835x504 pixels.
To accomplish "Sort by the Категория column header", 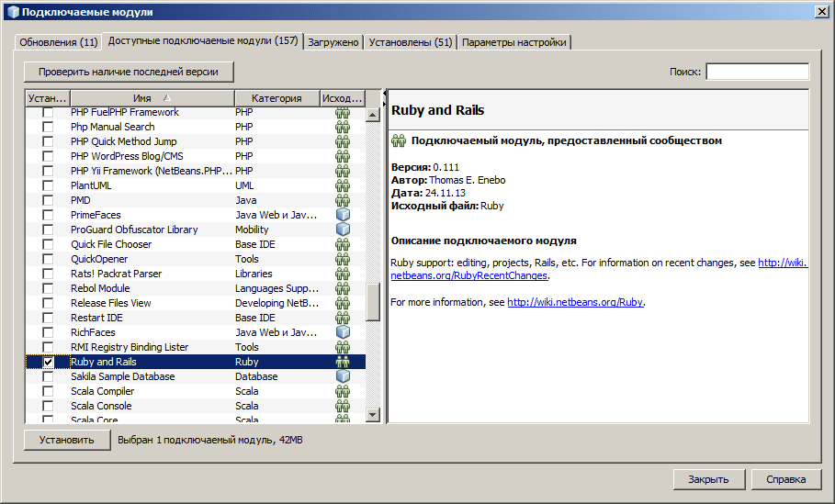I will [276, 98].
